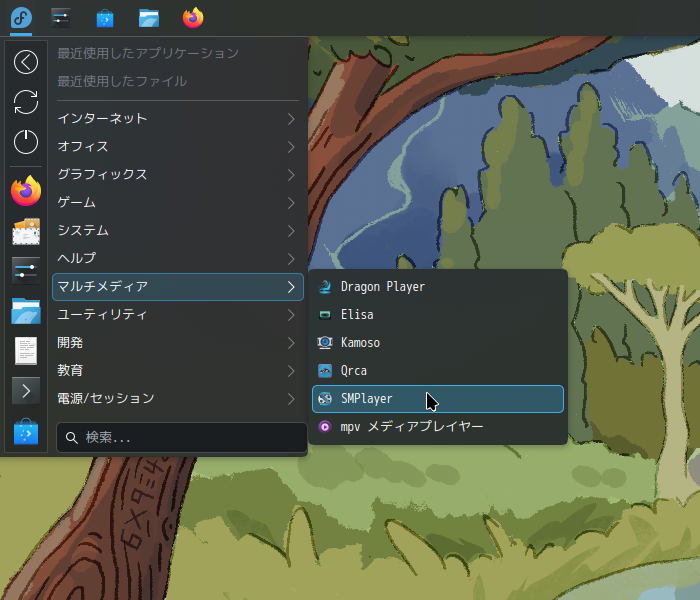Image resolution: width=700 pixels, height=600 pixels.
Task: Click the 検索 search input field
Action: (182, 438)
